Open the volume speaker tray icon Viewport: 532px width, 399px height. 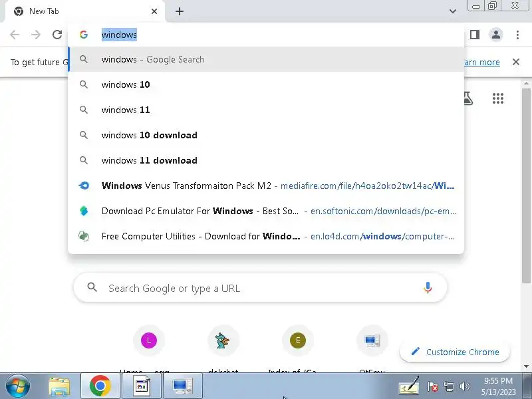click(464, 386)
